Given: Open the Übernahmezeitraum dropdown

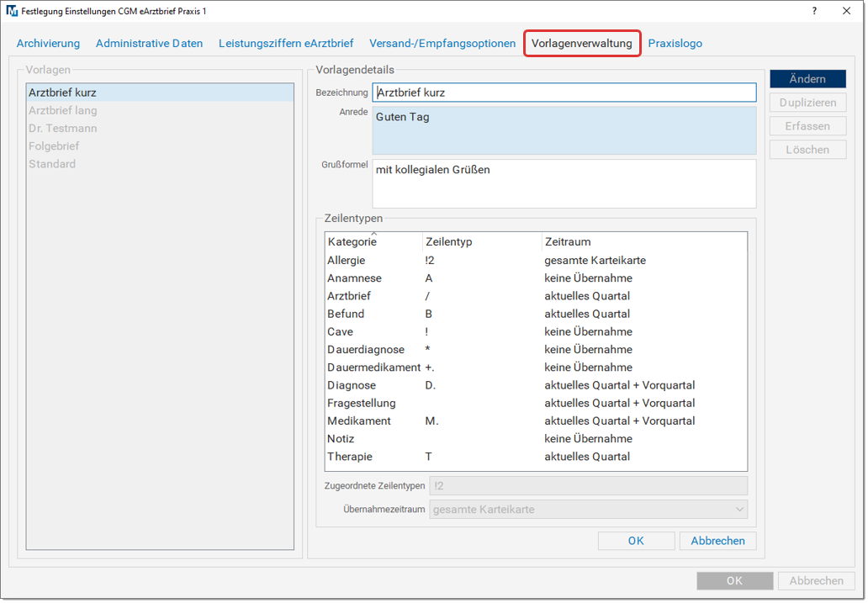Looking at the screenshot, I should point(589,510).
